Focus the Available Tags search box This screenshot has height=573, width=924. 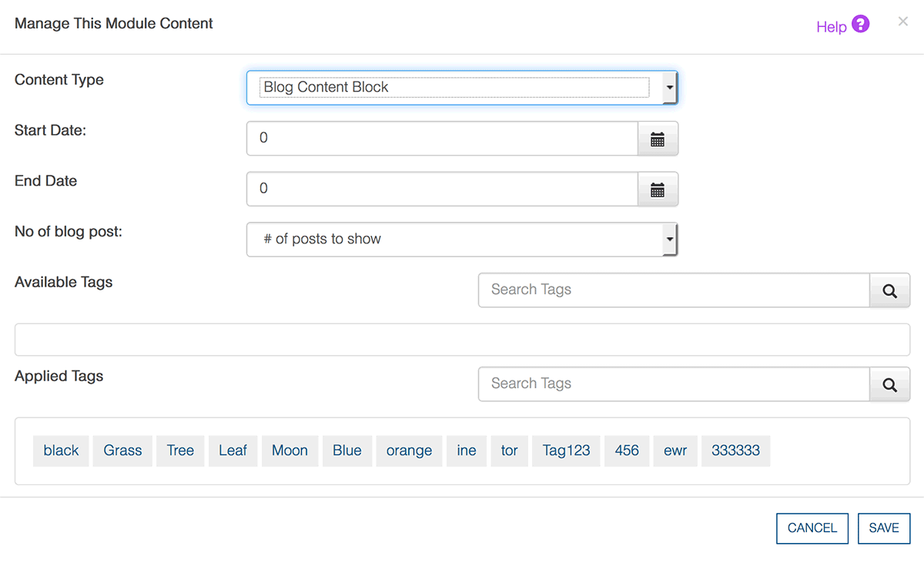674,290
